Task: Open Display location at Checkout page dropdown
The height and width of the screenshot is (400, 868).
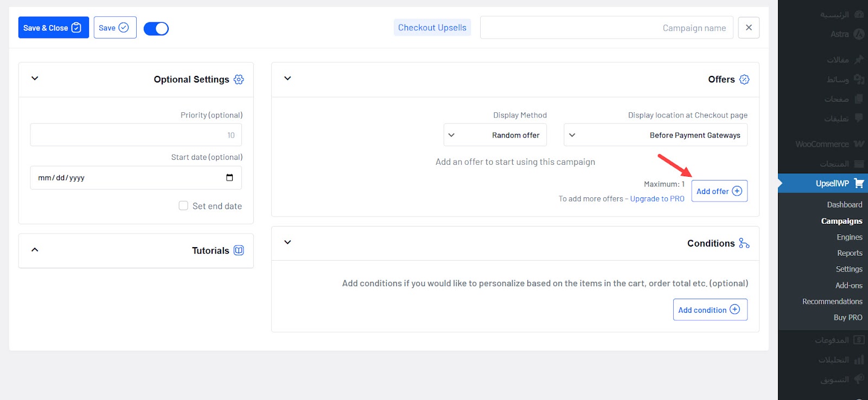Action: 655,135
